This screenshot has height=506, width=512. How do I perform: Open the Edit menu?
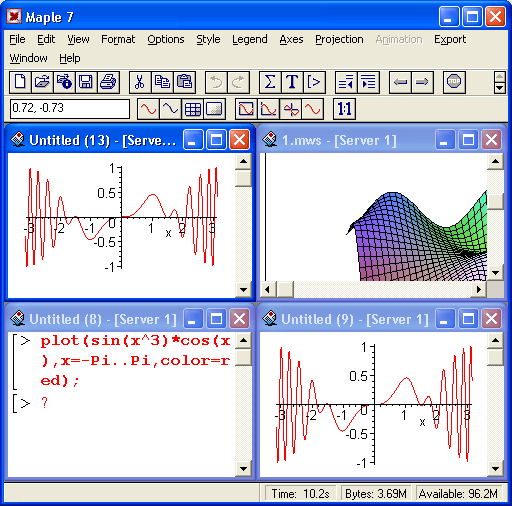[46, 39]
